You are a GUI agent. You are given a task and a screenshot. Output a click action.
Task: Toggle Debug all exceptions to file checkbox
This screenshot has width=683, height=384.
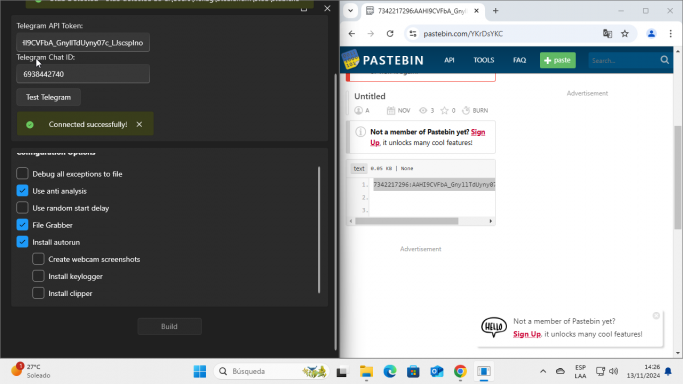pos(22,174)
